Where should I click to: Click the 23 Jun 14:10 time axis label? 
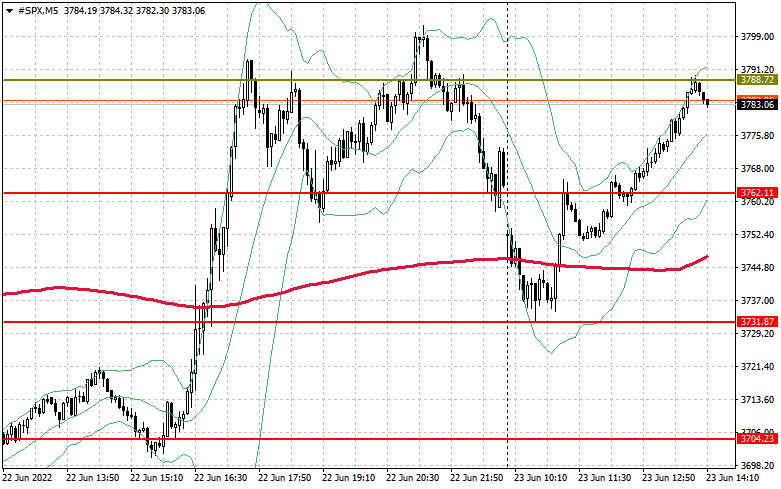(733, 478)
